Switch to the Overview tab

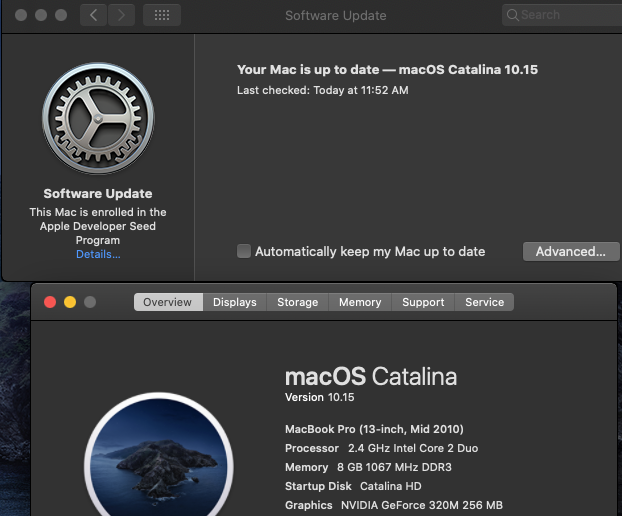point(168,302)
